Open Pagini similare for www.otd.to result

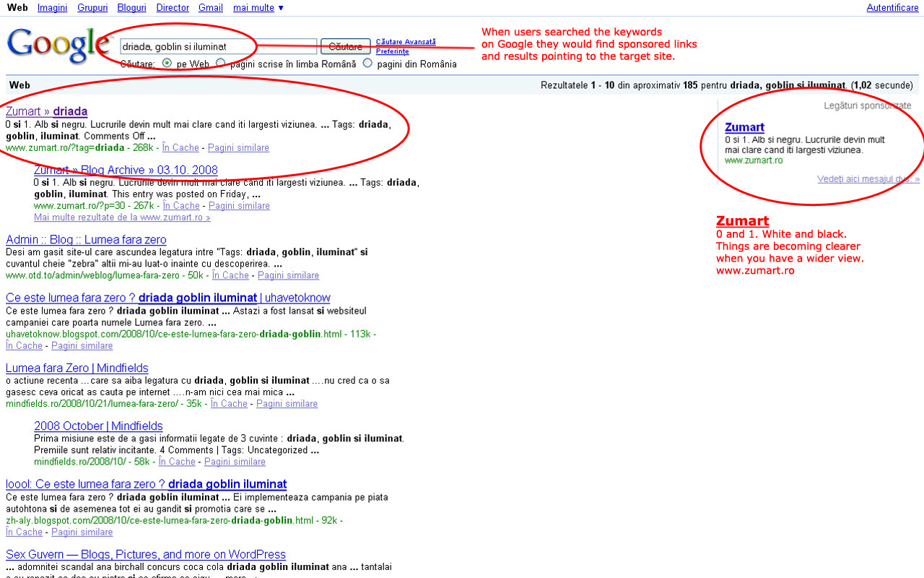point(288,275)
